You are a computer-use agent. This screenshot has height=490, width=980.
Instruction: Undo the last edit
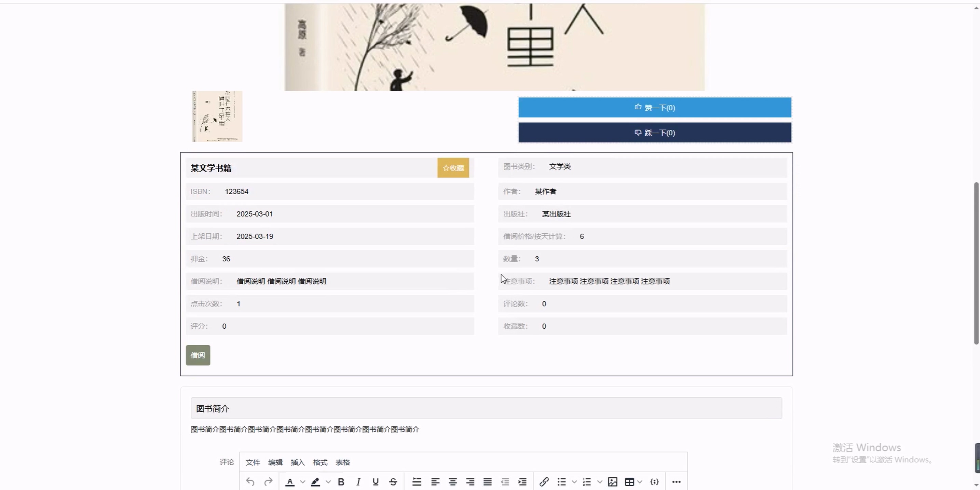click(250, 482)
